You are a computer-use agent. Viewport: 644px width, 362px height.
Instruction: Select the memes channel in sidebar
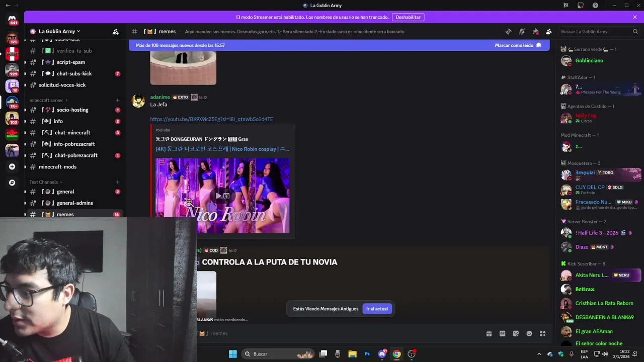coord(74,214)
